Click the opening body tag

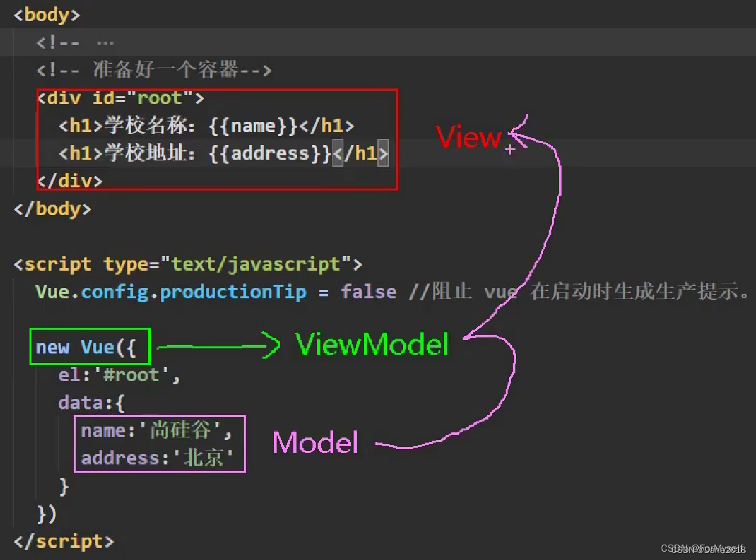pyautogui.click(x=45, y=14)
